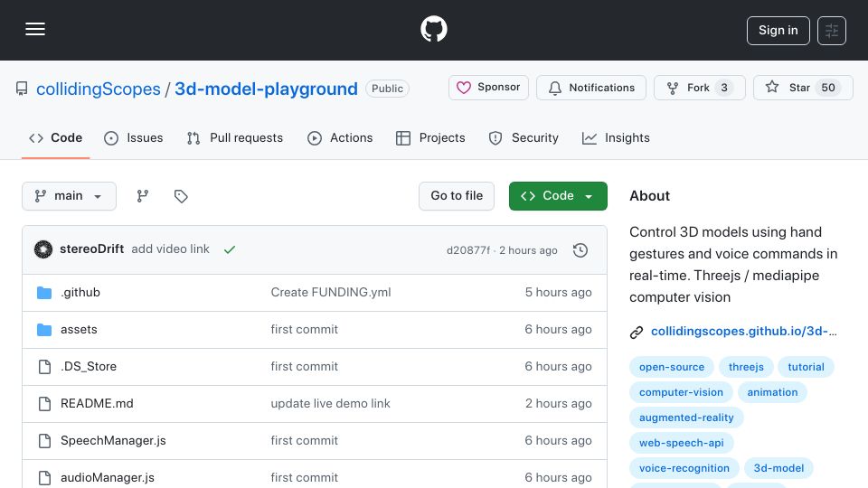Switch to the Pull requests tab
The height and width of the screenshot is (488, 868).
click(235, 137)
